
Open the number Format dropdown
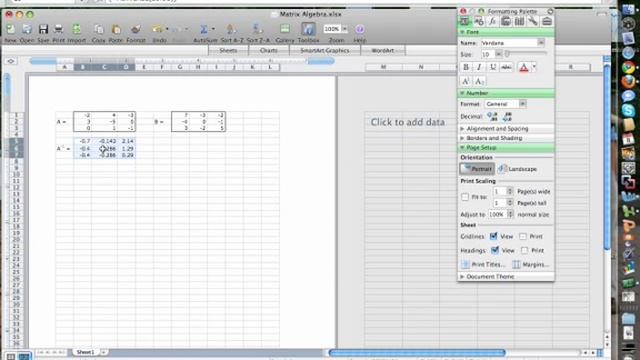522,104
